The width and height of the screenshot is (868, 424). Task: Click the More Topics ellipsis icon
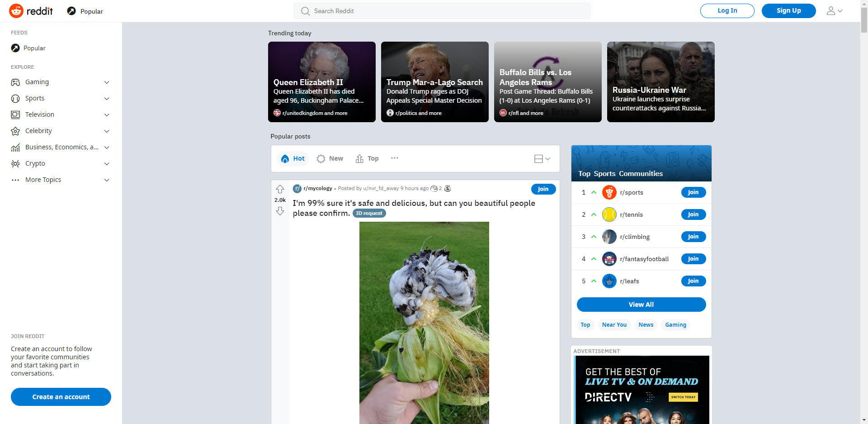click(15, 180)
